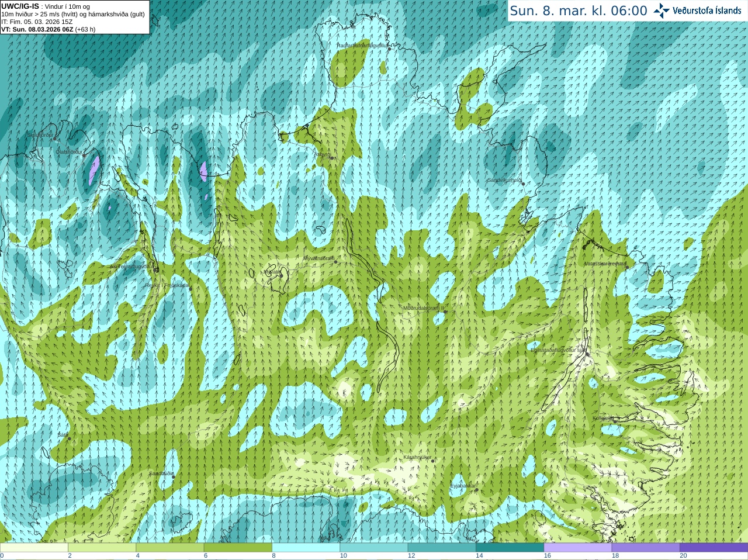Pick the 0–2 m/s palest legend swatch

pyautogui.click(x=34, y=548)
